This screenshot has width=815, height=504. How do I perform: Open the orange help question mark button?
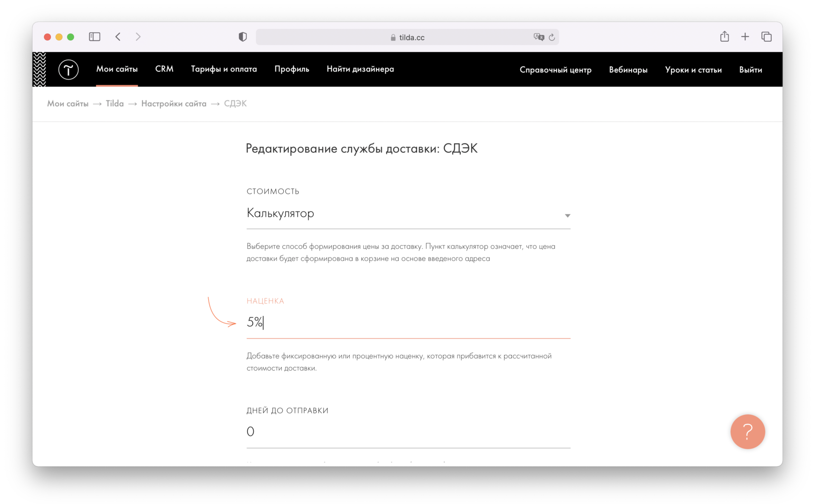pos(748,431)
